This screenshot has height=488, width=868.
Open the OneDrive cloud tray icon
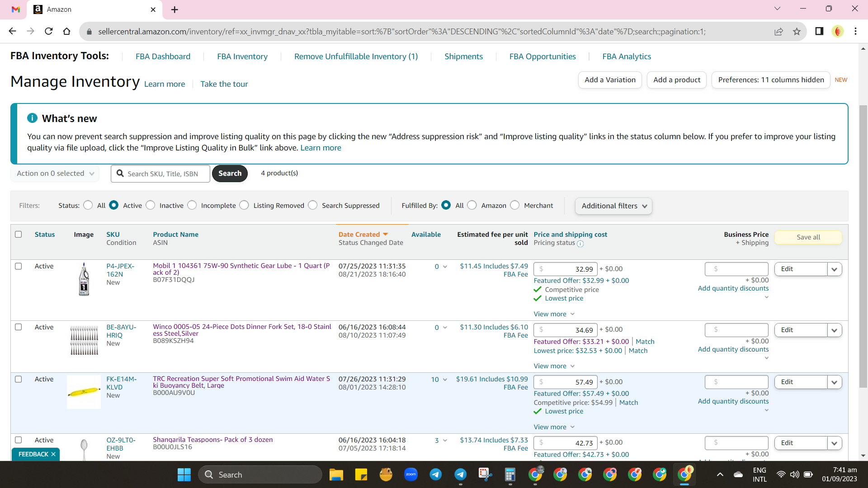tap(738, 474)
